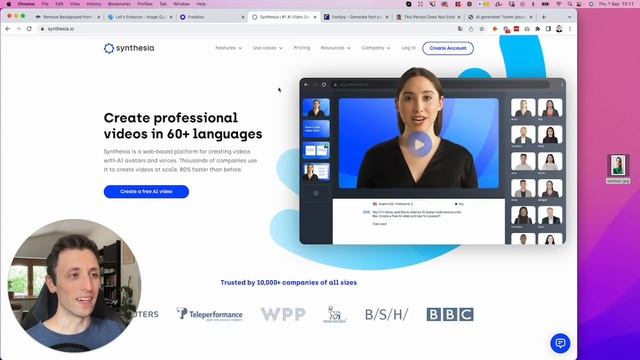Play the hero demo video
Viewport: 640px width, 360px height.
[419, 144]
